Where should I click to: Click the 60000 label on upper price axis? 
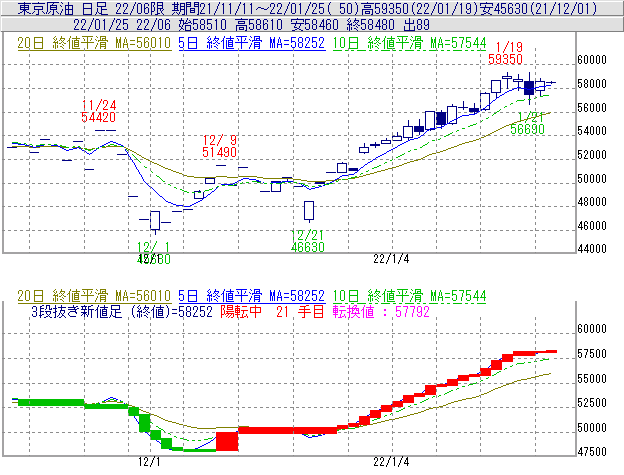(x=592, y=60)
